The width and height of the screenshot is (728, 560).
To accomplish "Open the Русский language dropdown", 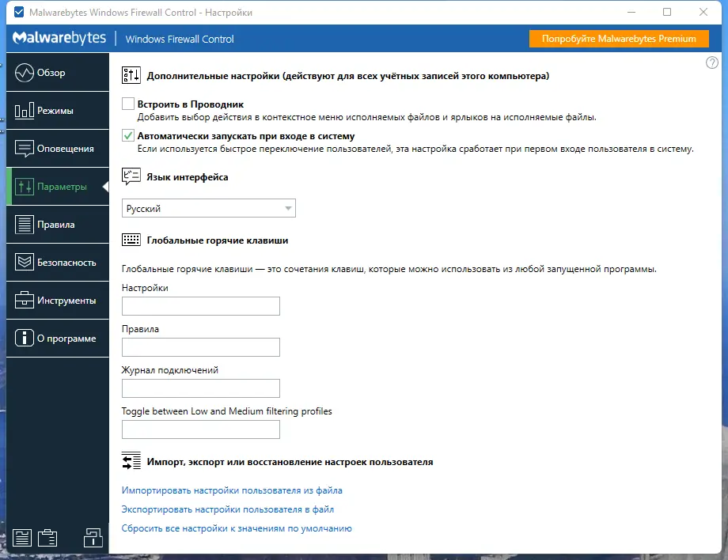I will point(208,208).
